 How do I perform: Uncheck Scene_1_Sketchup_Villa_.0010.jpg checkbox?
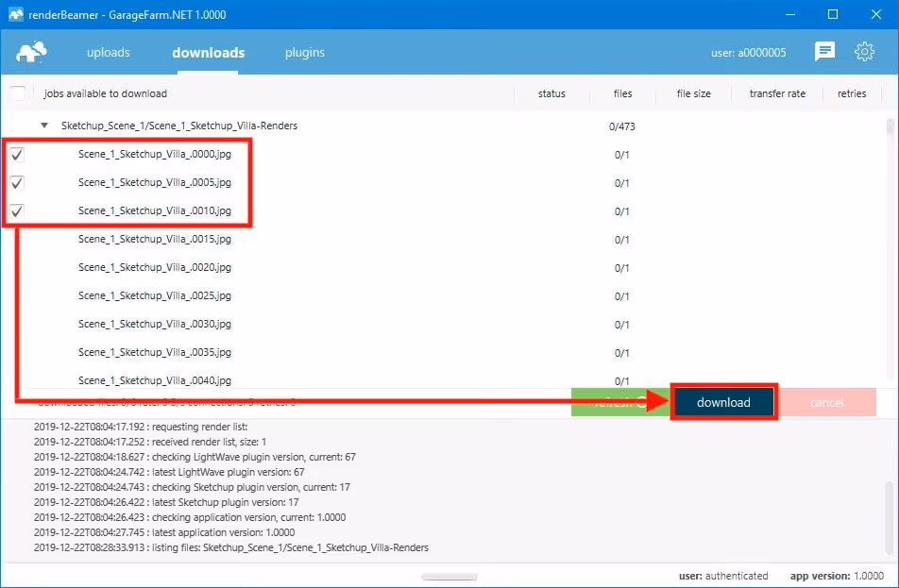click(17, 210)
